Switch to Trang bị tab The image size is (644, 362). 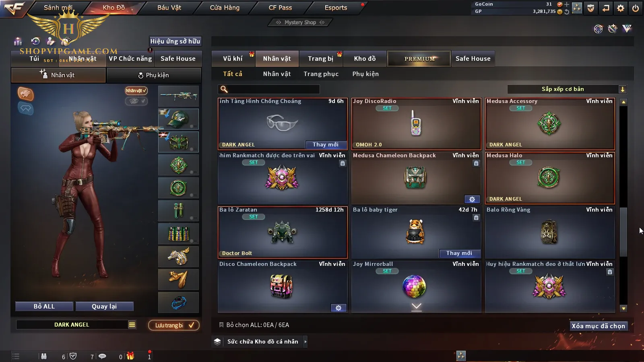coord(320,59)
